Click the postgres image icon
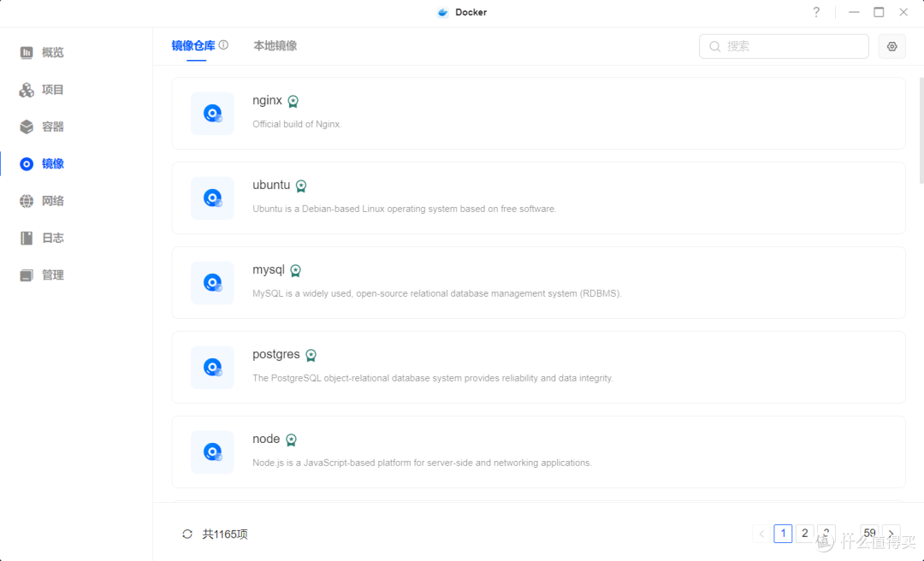The image size is (924, 561). click(x=212, y=367)
